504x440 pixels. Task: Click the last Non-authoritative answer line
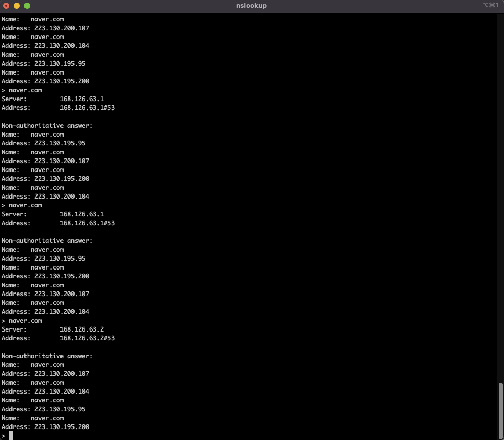47,356
